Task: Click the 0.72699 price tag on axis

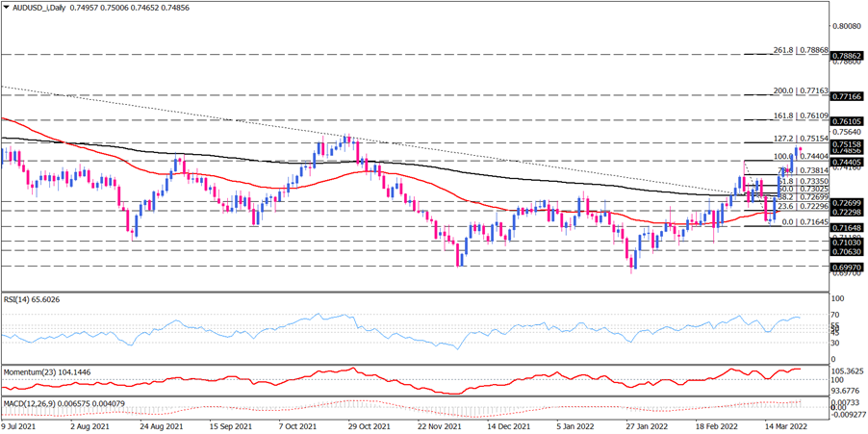Action: pyautogui.click(x=846, y=203)
